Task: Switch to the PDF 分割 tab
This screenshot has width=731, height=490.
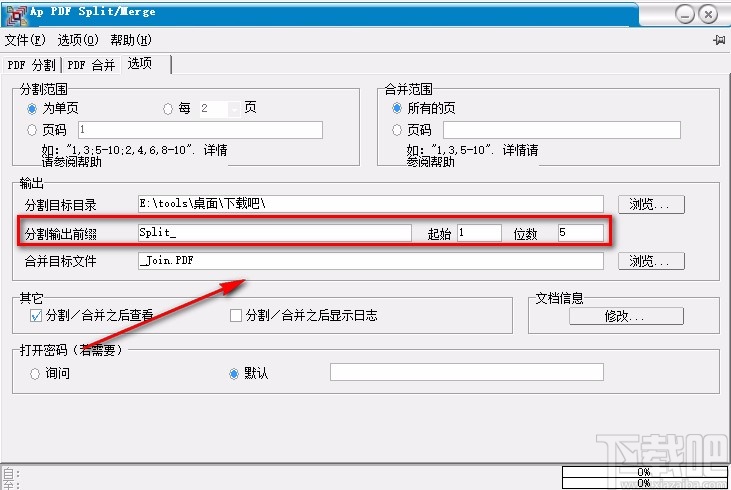Action: pos(31,65)
